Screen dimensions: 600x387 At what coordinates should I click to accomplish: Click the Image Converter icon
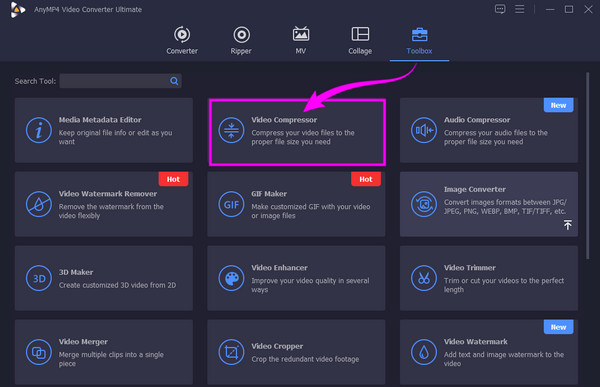pos(424,204)
